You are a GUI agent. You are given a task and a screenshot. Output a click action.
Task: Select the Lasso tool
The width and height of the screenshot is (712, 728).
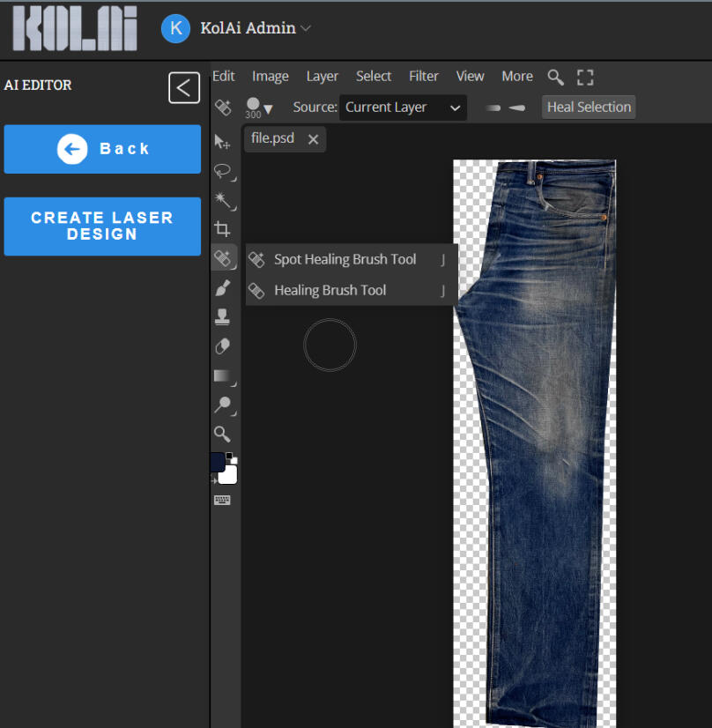point(223,171)
